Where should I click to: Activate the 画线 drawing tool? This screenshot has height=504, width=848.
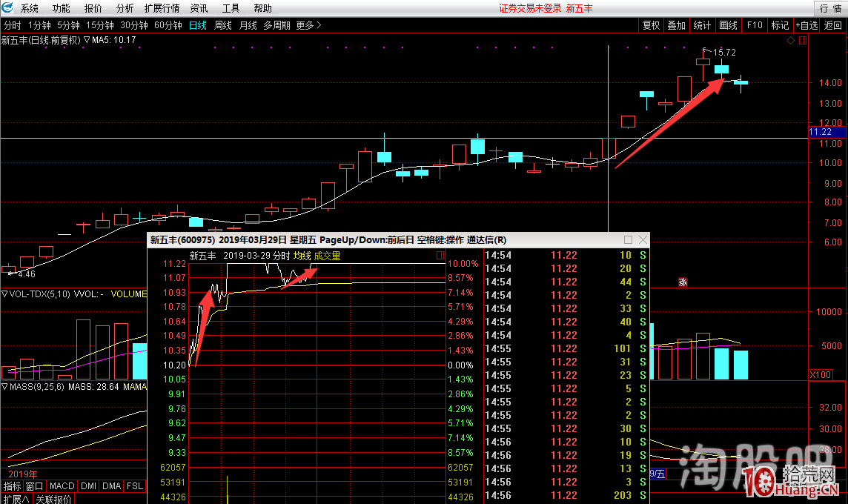pyautogui.click(x=728, y=25)
